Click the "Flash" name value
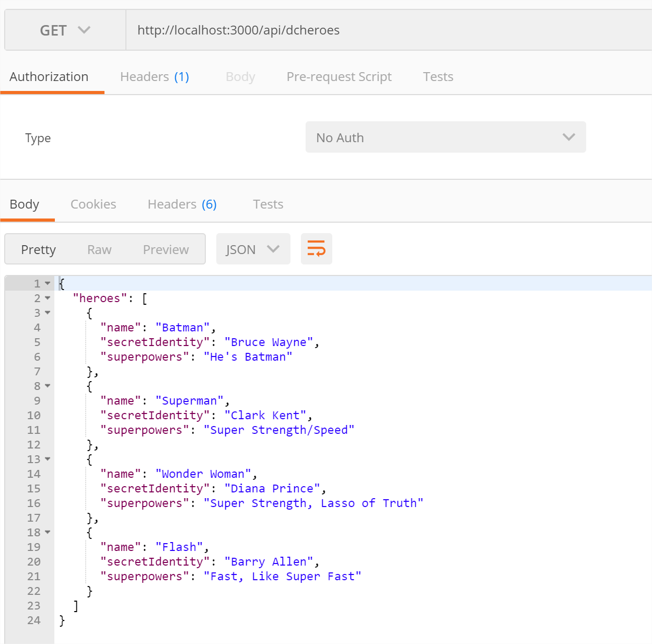652x644 pixels. [x=179, y=547]
